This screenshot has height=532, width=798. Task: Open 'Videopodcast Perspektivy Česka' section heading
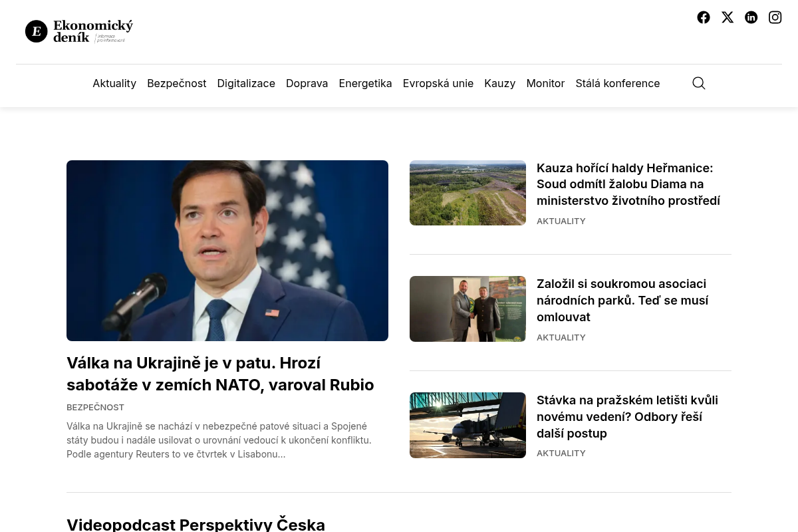click(x=196, y=524)
